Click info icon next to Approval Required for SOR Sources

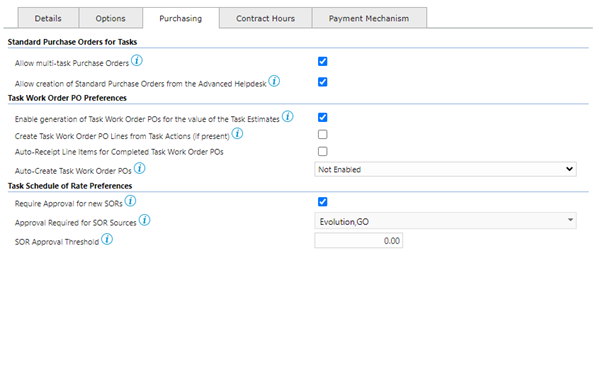tap(144, 220)
